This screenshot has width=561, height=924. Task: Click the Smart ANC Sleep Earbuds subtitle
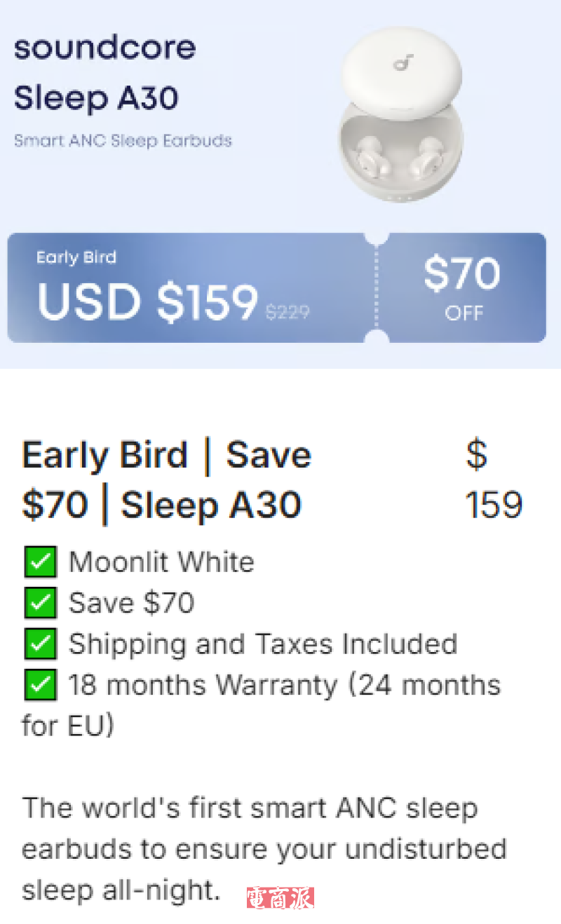pyautogui.click(x=123, y=140)
